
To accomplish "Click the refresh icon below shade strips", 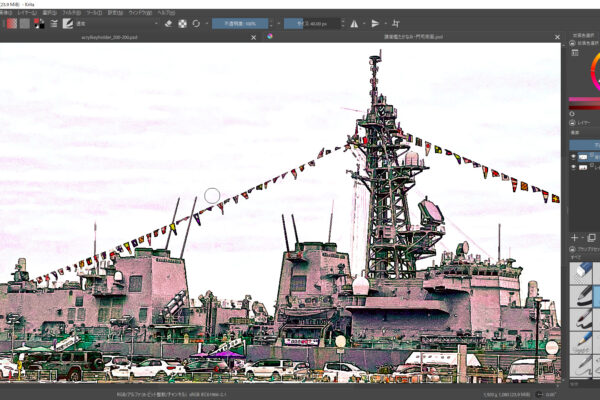I will coord(572,114).
